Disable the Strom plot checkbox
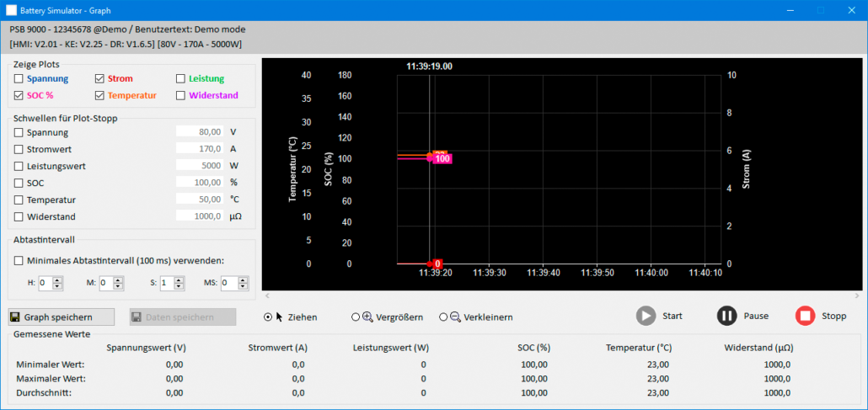 click(x=100, y=79)
